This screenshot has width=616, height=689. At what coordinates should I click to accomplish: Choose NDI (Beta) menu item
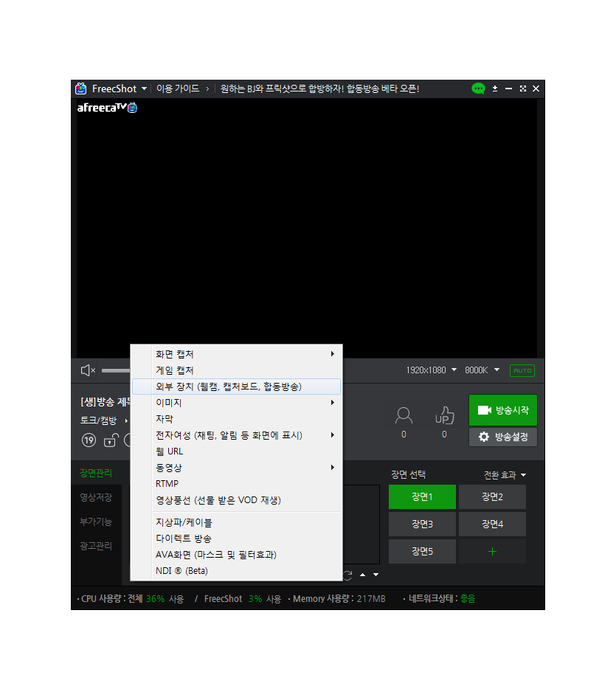pyautogui.click(x=236, y=571)
